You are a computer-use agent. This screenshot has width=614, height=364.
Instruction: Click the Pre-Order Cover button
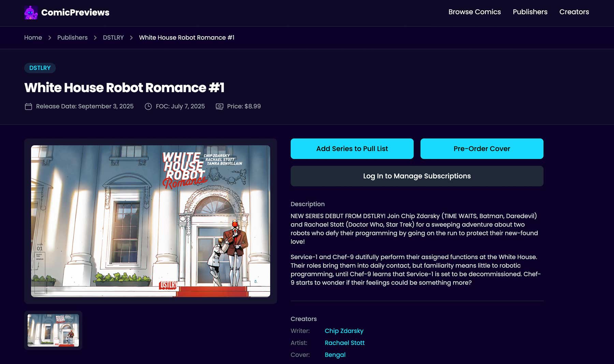(x=482, y=149)
